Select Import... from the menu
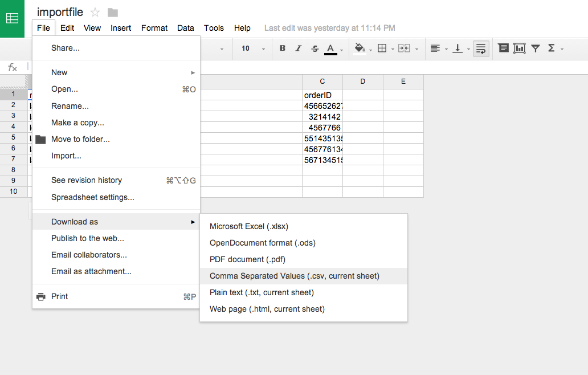Viewport: 588px width, 375px height. pyautogui.click(x=116, y=156)
